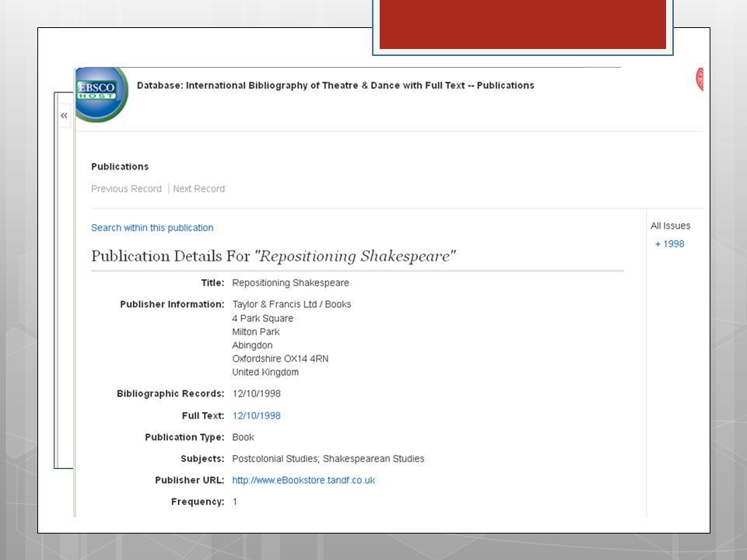This screenshot has height=560, width=747.
Task: Click the EBSCOhost logo
Action: [101, 94]
